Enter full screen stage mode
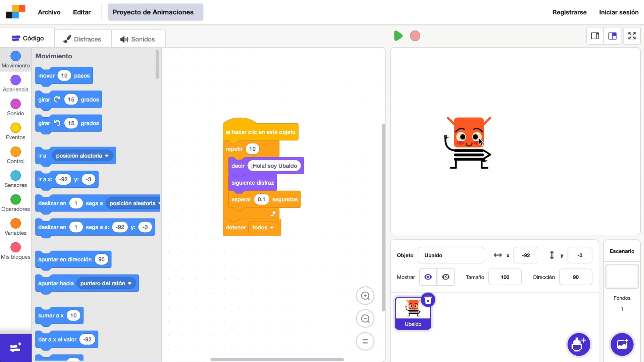This screenshot has width=644, height=362. click(x=632, y=36)
